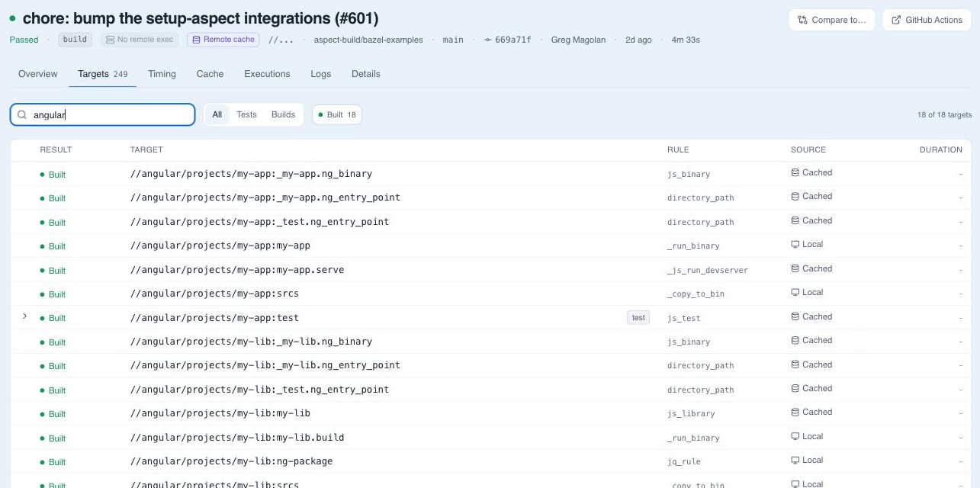
Task: Click the test tag on my-app:test row
Action: pyautogui.click(x=638, y=317)
